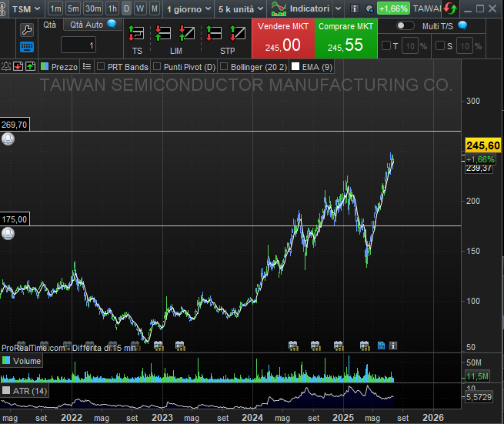
Task: Switch to the 30m timeframe
Action: (x=92, y=9)
